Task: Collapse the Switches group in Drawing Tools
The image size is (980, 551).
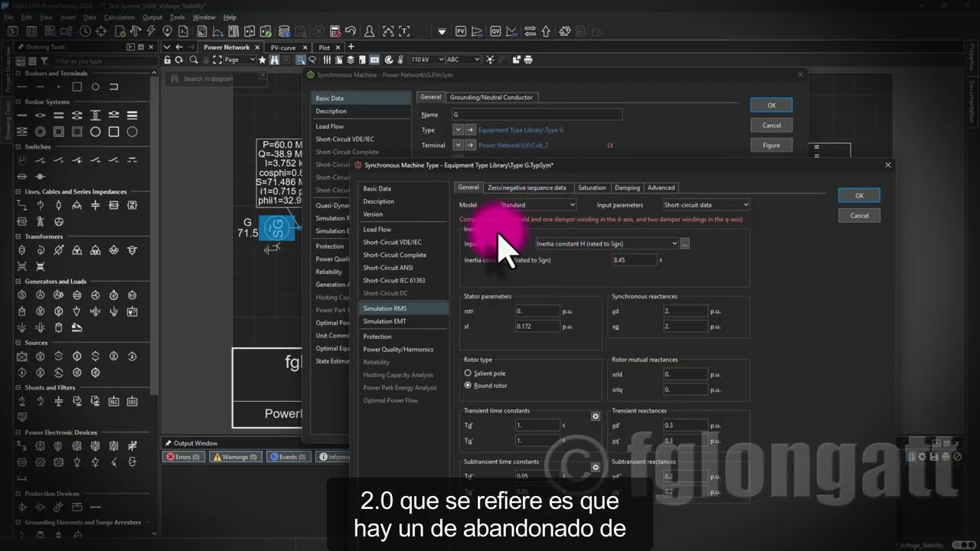Action: coord(19,147)
